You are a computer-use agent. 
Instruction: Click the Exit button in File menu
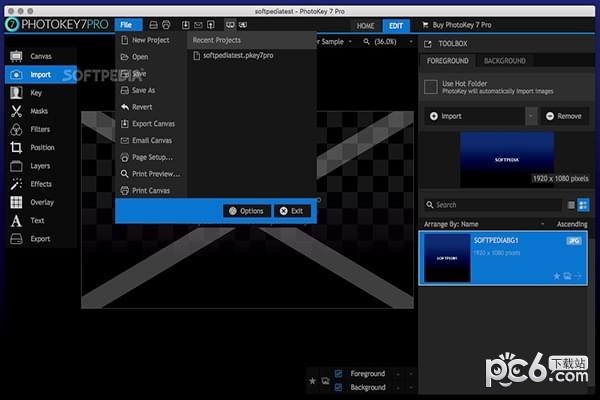tap(292, 211)
